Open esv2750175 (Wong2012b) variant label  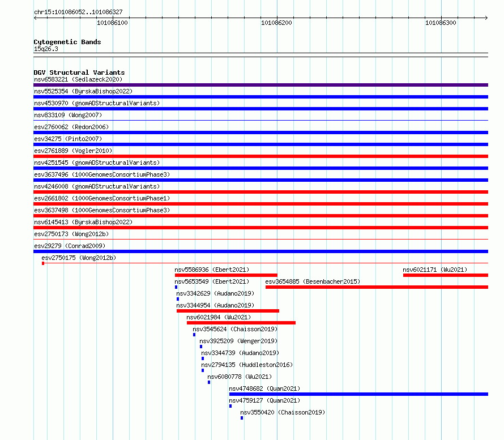click(x=79, y=258)
